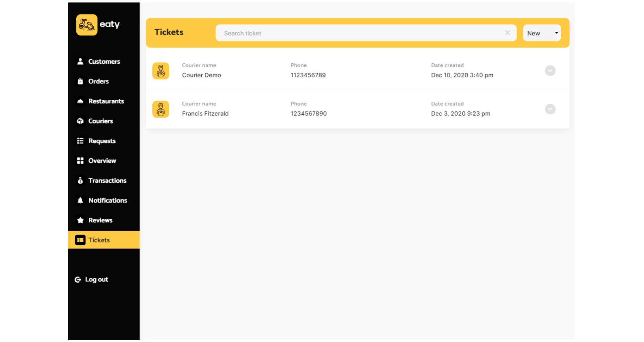
Task: Go to the Orders section
Action: [104, 81]
